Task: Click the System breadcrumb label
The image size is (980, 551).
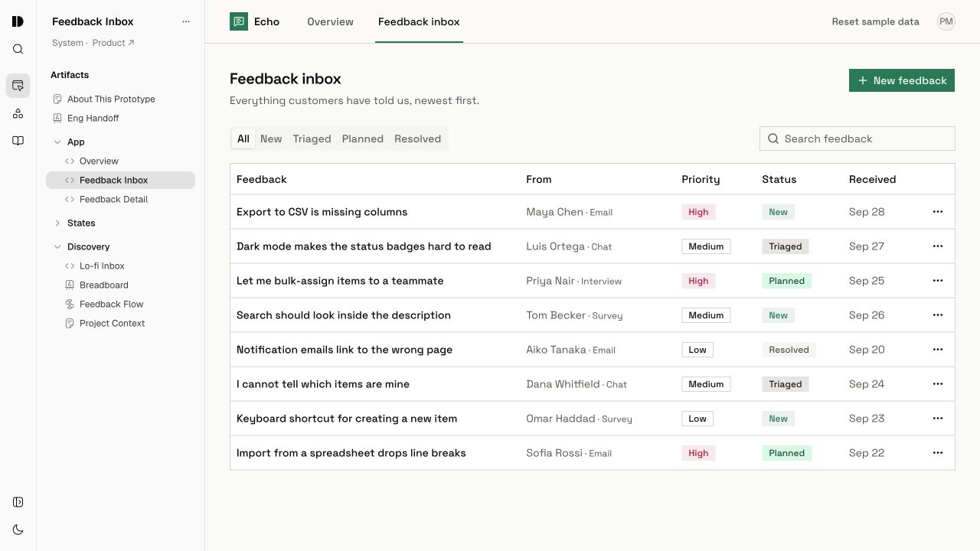Action: tap(67, 43)
